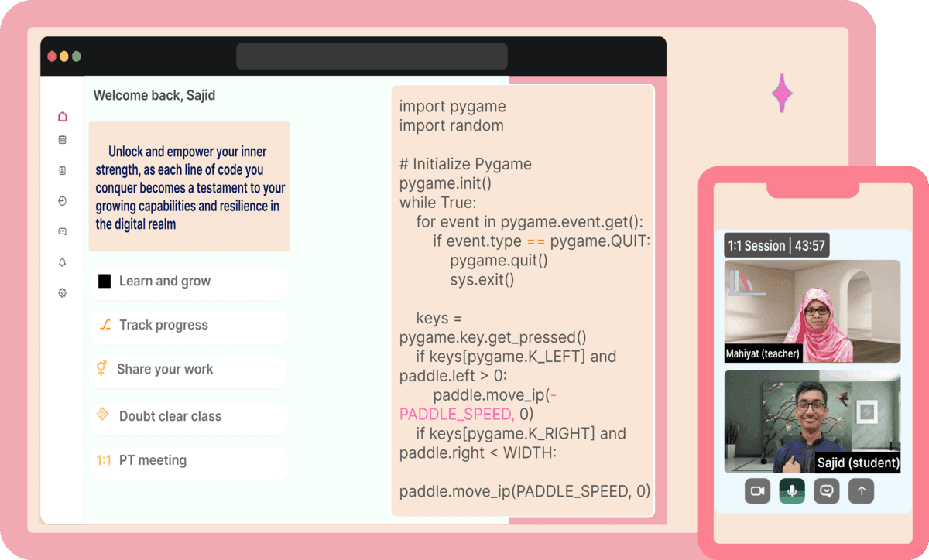The height and width of the screenshot is (560, 929).
Task: Click the browser address bar
Action: [372, 56]
